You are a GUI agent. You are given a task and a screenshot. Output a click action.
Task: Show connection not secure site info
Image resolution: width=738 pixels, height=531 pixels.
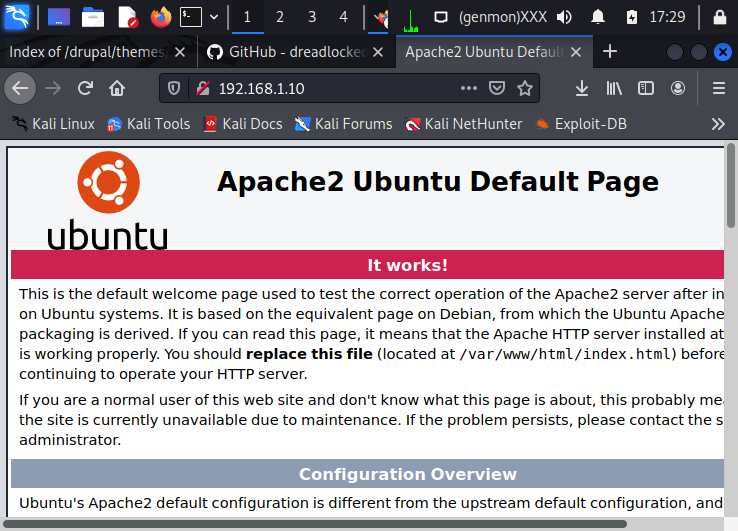(203, 88)
